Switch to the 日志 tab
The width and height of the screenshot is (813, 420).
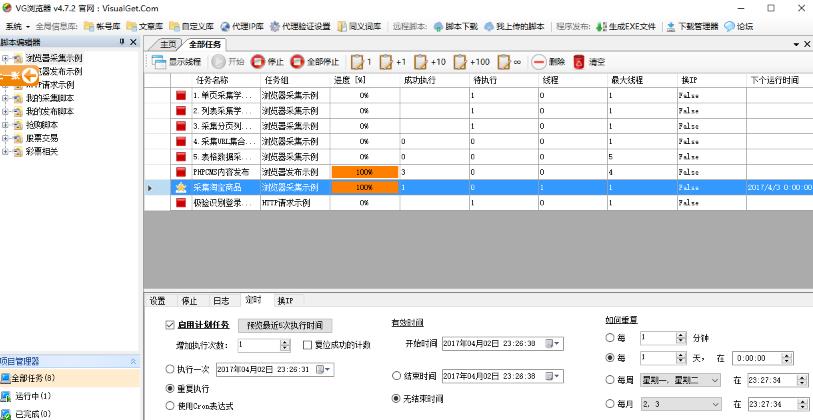pos(222,300)
